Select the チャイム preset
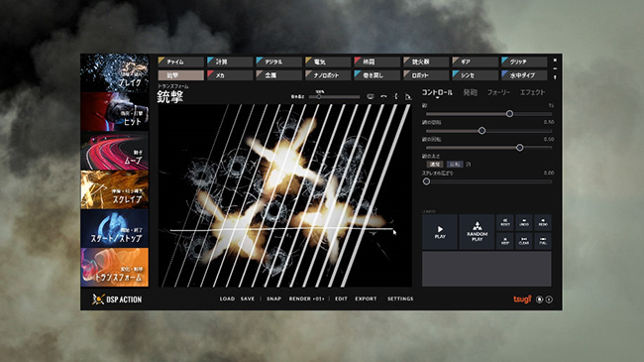 coord(180,61)
